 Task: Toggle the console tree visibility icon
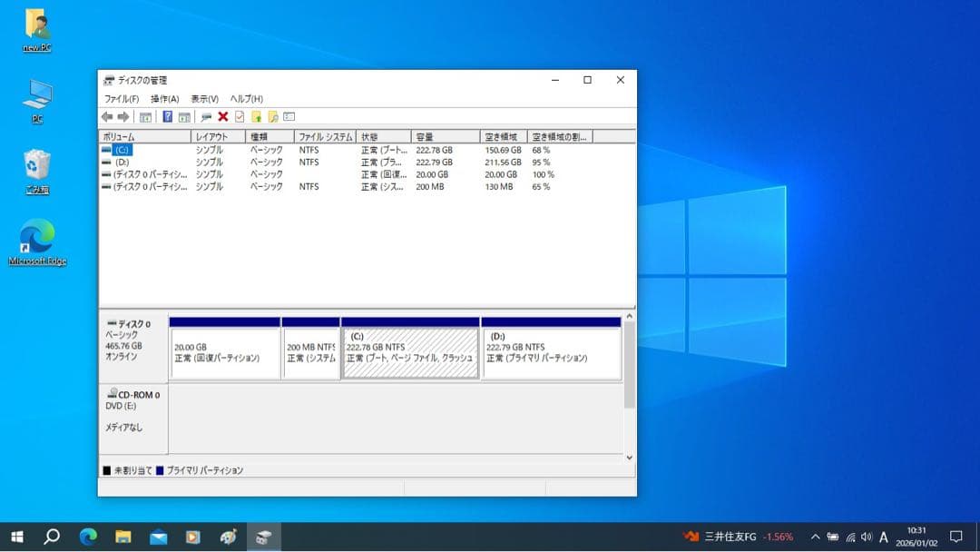pos(146,116)
